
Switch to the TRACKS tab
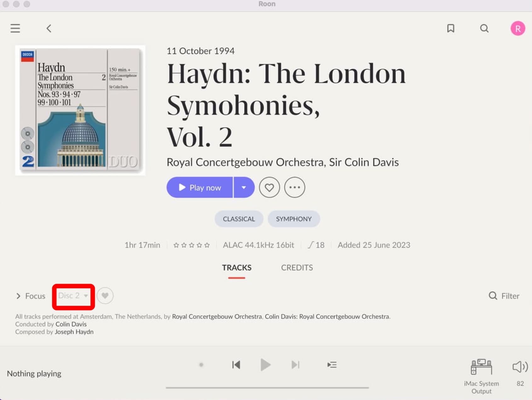coord(237,268)
